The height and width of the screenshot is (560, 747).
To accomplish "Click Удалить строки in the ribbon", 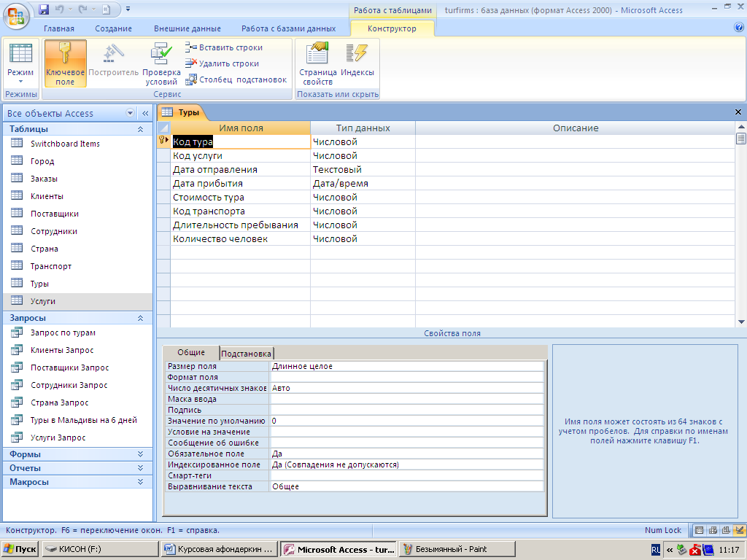I will (x=222, y=63).
